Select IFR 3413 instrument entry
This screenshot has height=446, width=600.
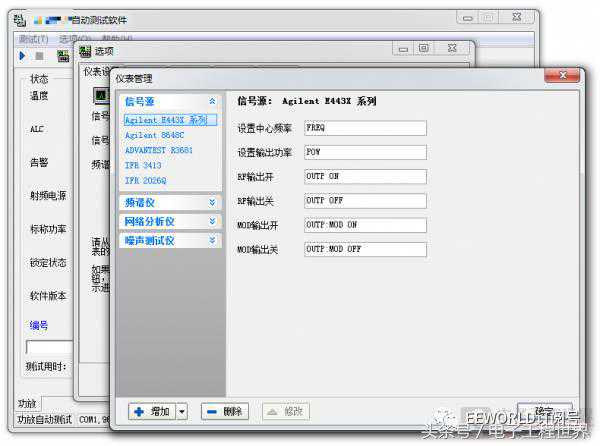[143, 165]
